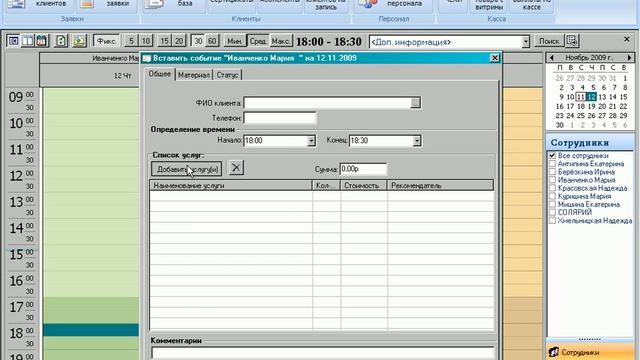Click into the ФИО клиента field
Viewport: 640px width, 360px height.
pyautogui.click(x=327, y=103)
